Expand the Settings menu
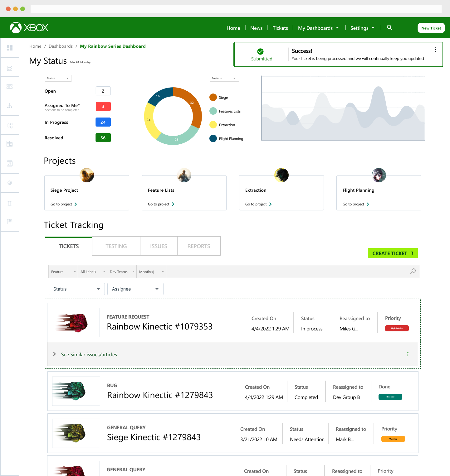The width and height of the screenshot is (450, 476). pyautogui.click(x=362, y=28)
